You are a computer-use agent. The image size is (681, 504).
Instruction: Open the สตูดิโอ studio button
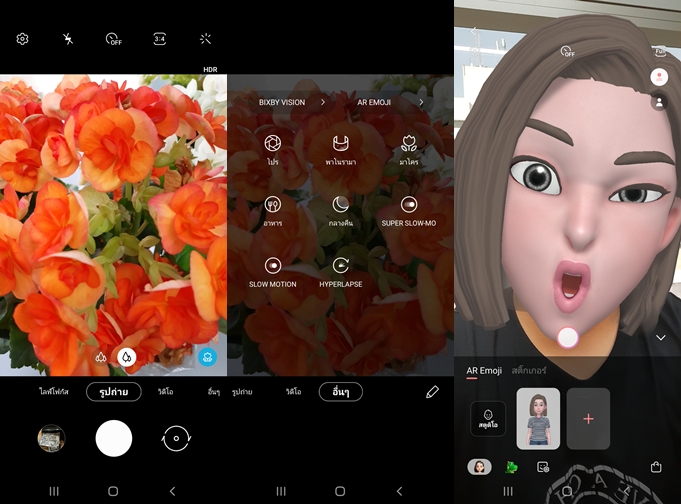click(488, 418)
